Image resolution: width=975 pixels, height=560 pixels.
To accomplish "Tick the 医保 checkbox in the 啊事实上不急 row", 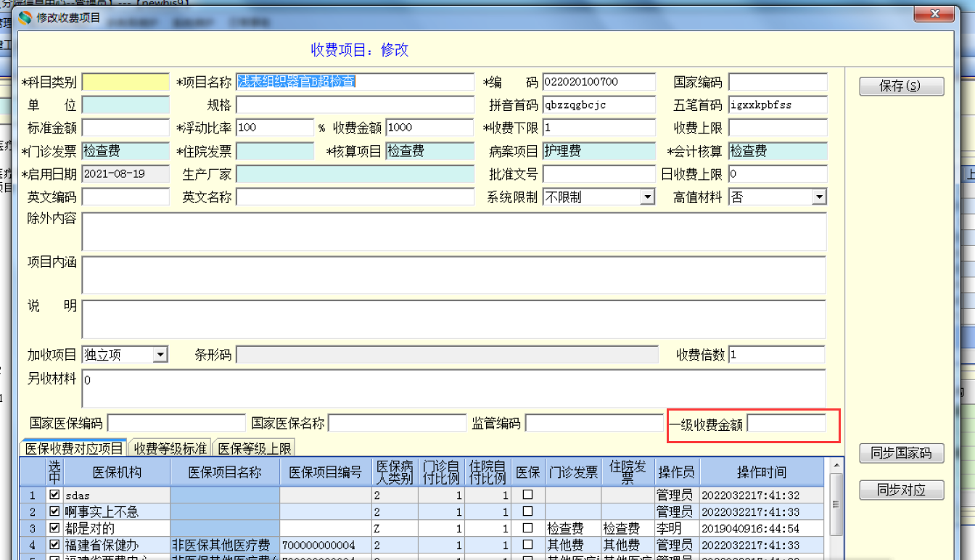I will (x=528, y=511).
